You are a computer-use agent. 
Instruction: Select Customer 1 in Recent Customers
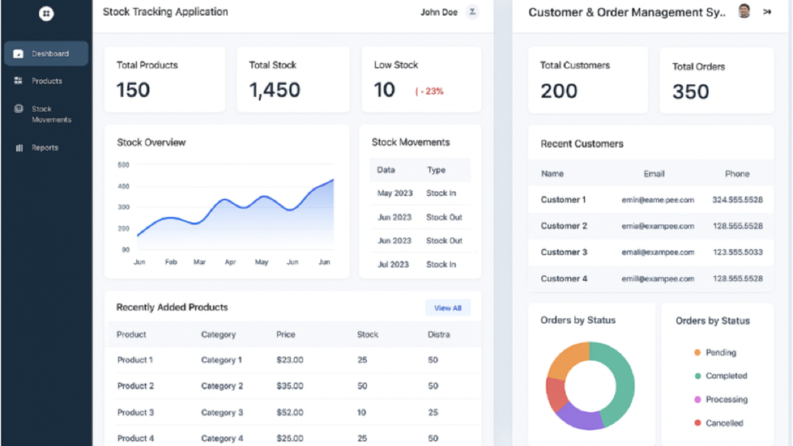coord(651,200)
